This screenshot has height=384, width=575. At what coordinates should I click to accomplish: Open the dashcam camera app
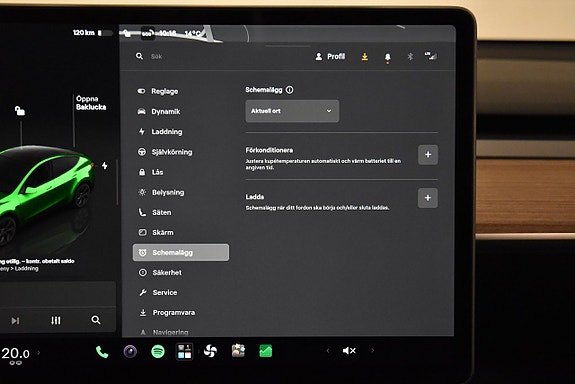[130, 352]
